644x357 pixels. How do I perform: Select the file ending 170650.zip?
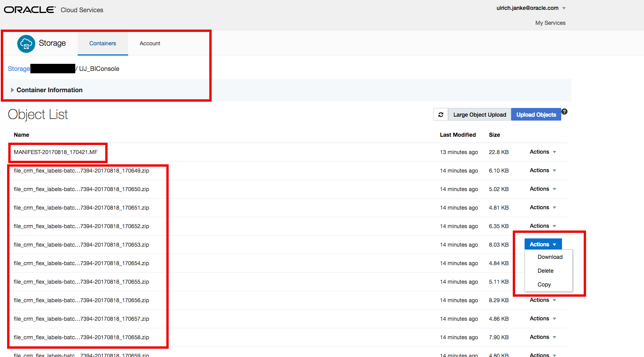[x=81, y=189]
